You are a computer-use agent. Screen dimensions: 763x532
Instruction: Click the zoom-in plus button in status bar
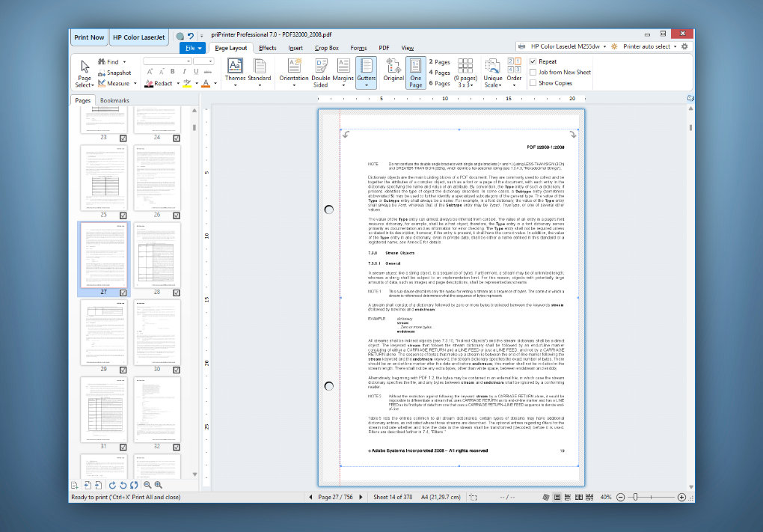(x=681, y=497)
